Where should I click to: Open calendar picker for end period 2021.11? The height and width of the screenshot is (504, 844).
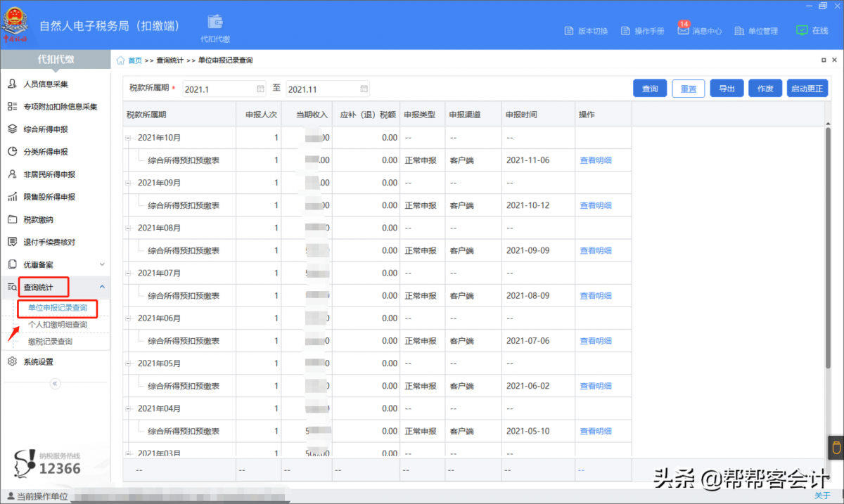(364, 89)
